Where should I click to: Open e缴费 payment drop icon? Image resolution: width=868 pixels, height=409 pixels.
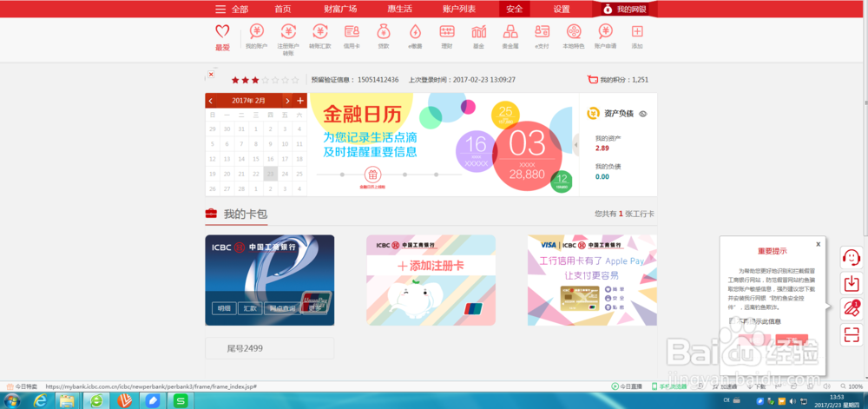click(x=415, y=31)
